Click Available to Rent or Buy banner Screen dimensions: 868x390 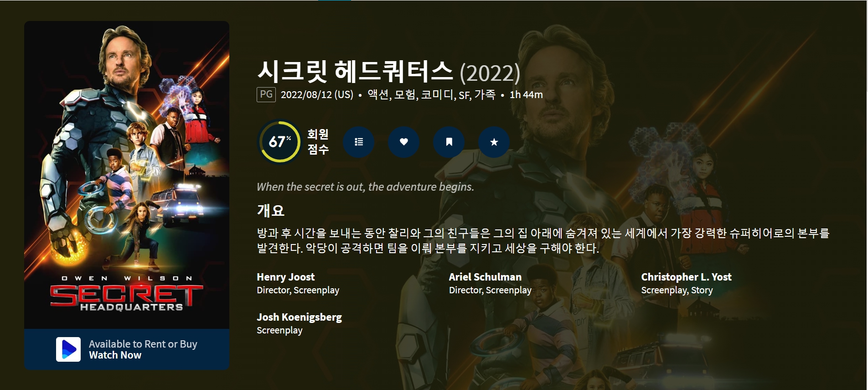127,349
